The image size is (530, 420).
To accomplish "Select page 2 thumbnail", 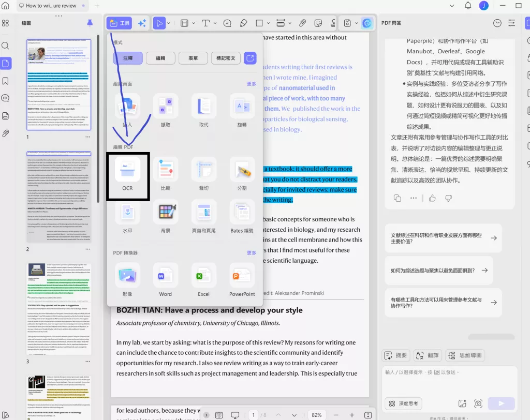I will click(x=59, y=197).
